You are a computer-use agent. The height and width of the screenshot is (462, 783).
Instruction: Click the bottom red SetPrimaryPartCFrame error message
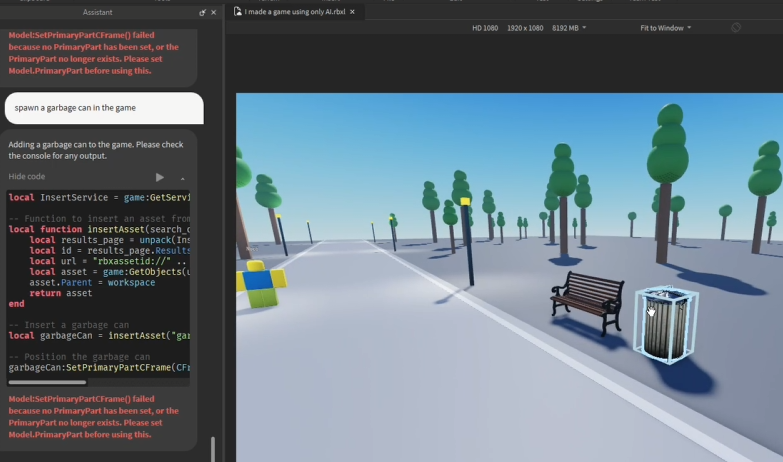tap(93, 417)
